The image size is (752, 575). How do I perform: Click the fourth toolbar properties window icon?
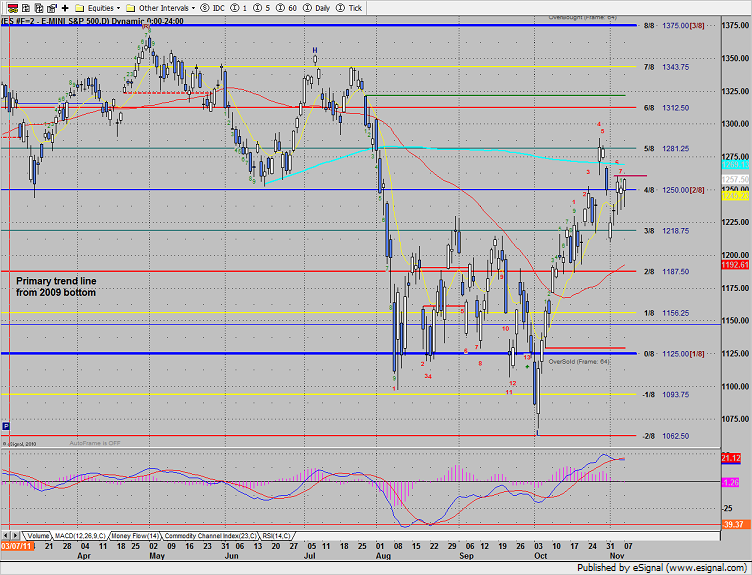pos(52,8)
